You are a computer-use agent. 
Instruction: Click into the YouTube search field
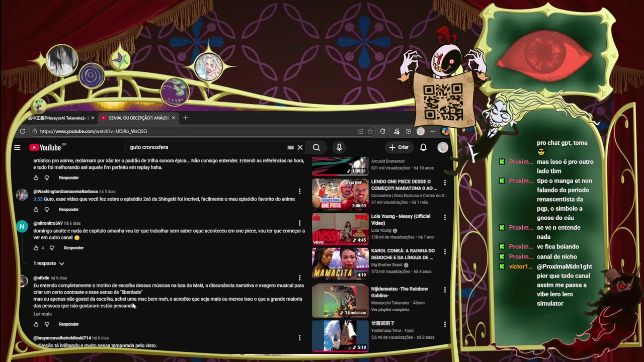(x=206, y=147)
